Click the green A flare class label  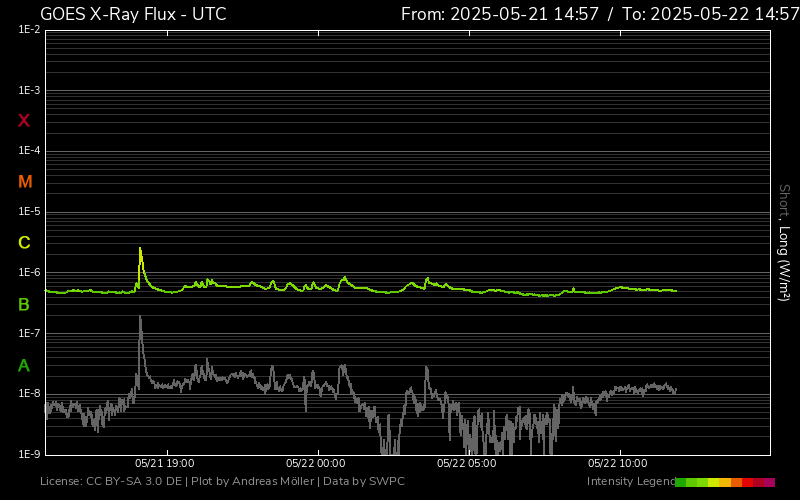point(24,365)
